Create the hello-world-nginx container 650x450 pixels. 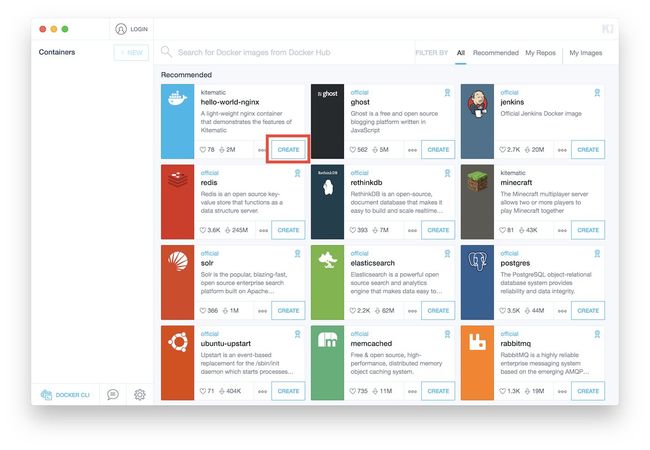coord(288,149)
